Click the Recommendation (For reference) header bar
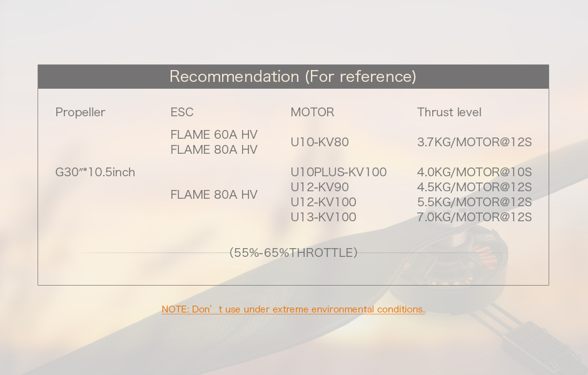Image resolution: width=588 pixels, height=375 pixels. pos(293,77)
